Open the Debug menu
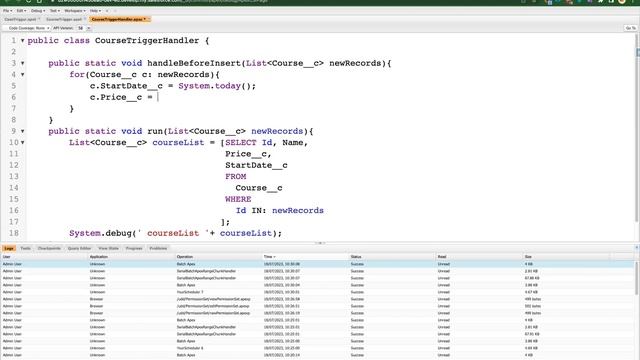 click(38, 11)
